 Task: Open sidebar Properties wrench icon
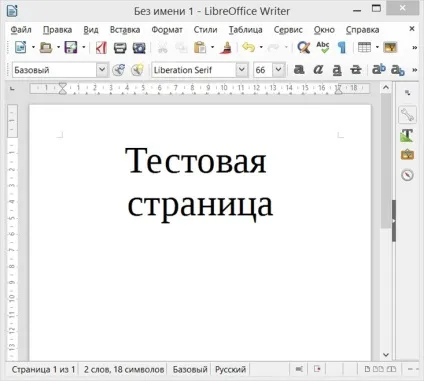tap(407, 115)
